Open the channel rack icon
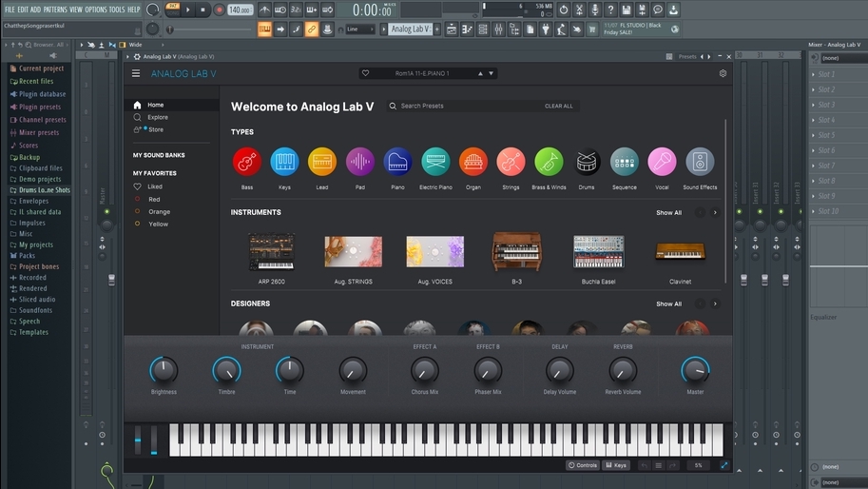 pyautogui.click(x=483, y=29)
